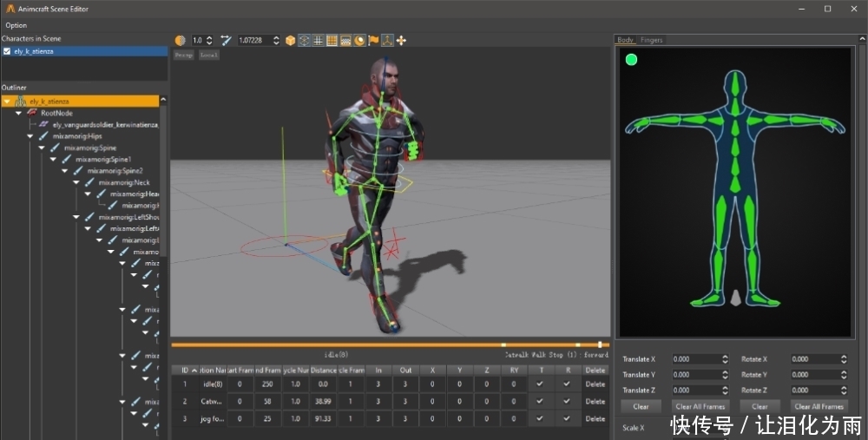Click the Translate X input field
This screenshot has width=868, height=440.
pos(694,359)
